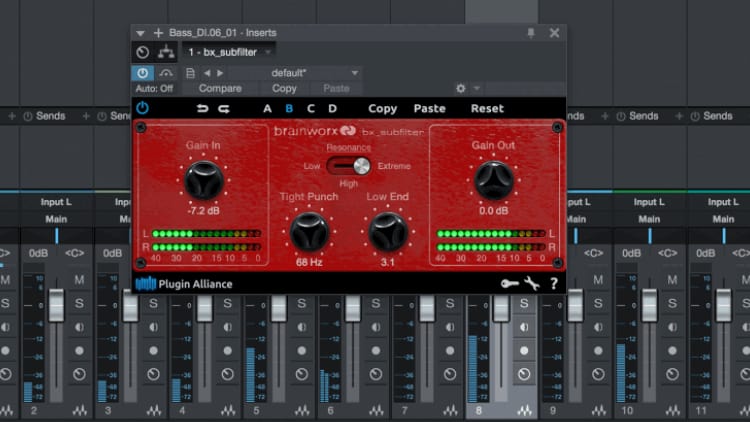This screenshot has width=750, height=422.
Task: Click the host Copy button beside Compare
Action: tap(284, 89)
